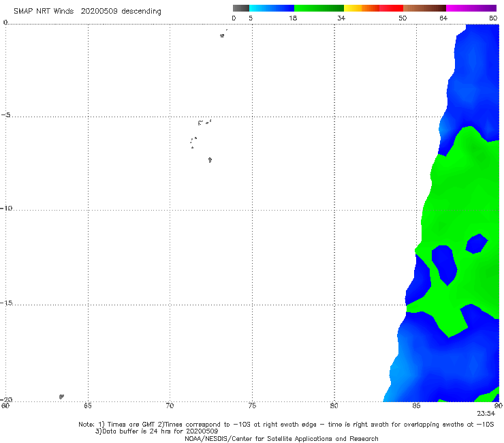This screenshot has height=443, width=504.
Task: Click the gray 0-5 segment of color bar
Action: click(241, 8)
